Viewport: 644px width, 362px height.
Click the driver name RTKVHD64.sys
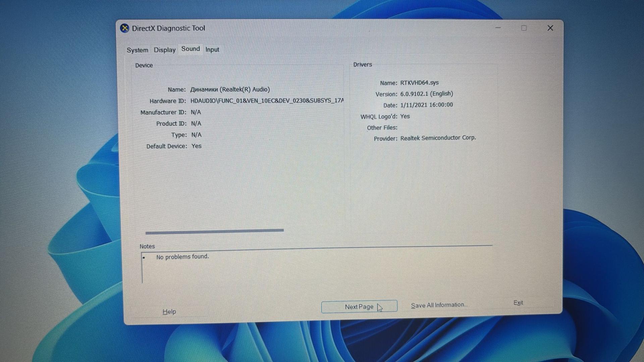(419, 83)
